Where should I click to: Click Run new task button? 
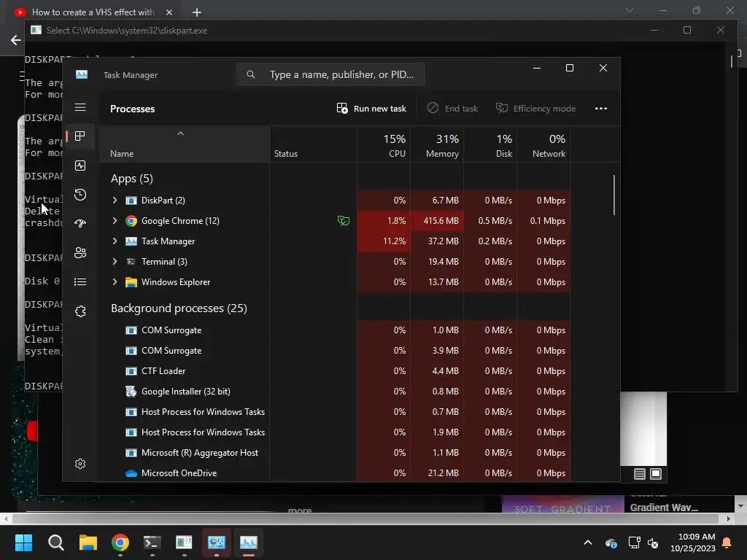[371, 109]
